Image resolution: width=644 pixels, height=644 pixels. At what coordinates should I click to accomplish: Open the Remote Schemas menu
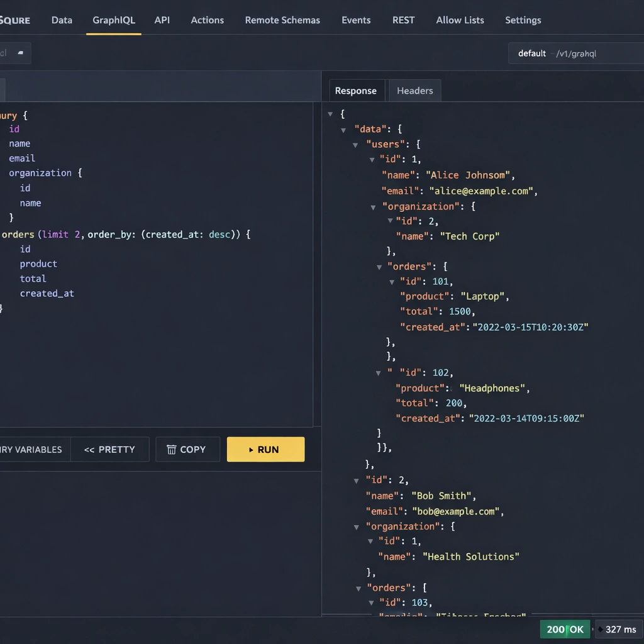pos(282,20)
